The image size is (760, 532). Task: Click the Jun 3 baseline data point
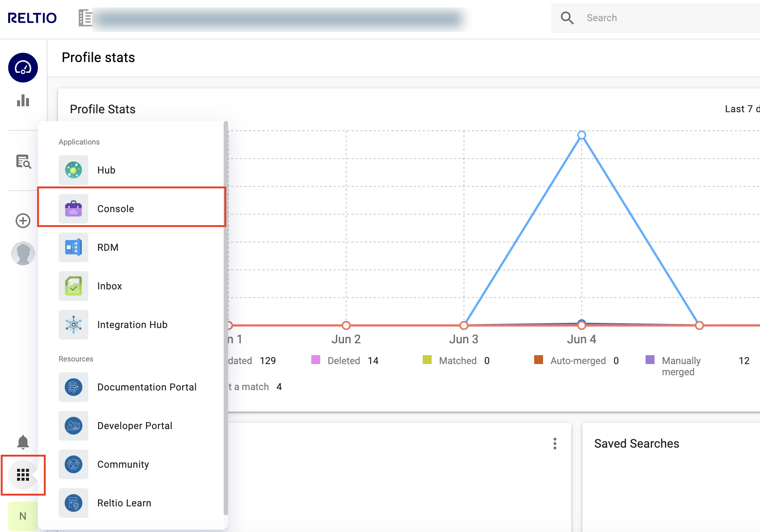[464, 325]
